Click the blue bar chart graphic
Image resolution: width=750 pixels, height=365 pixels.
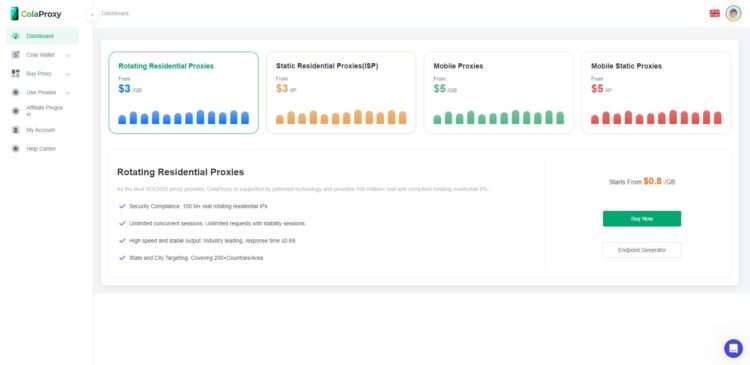click(184, 117)
